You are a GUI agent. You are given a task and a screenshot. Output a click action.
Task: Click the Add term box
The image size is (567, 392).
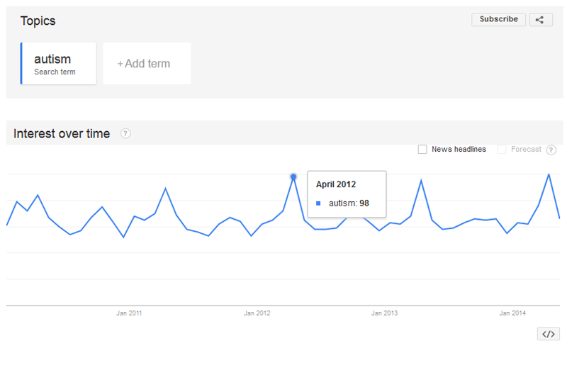coord(147,64)
